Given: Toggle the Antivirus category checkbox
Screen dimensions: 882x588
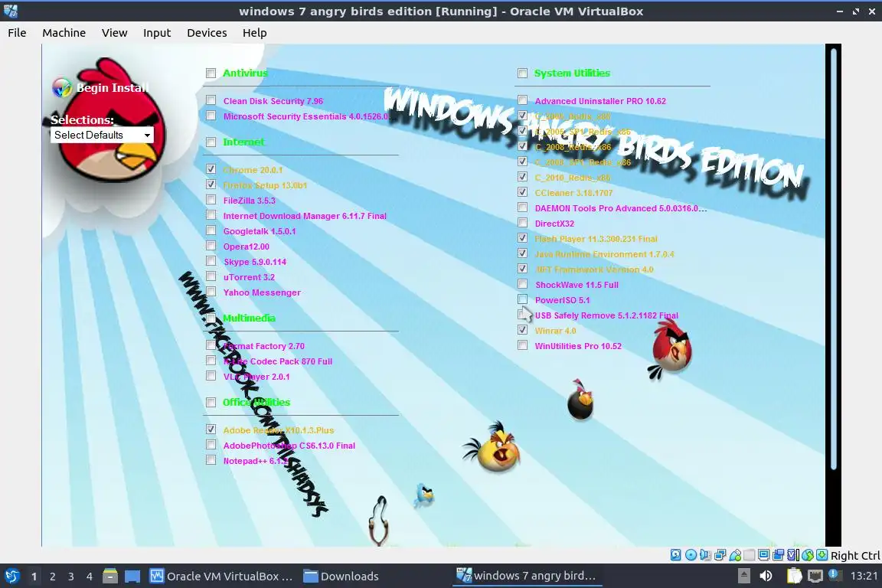Looking at the screenshot, I should pyautogui.click(x=211, y=73).
